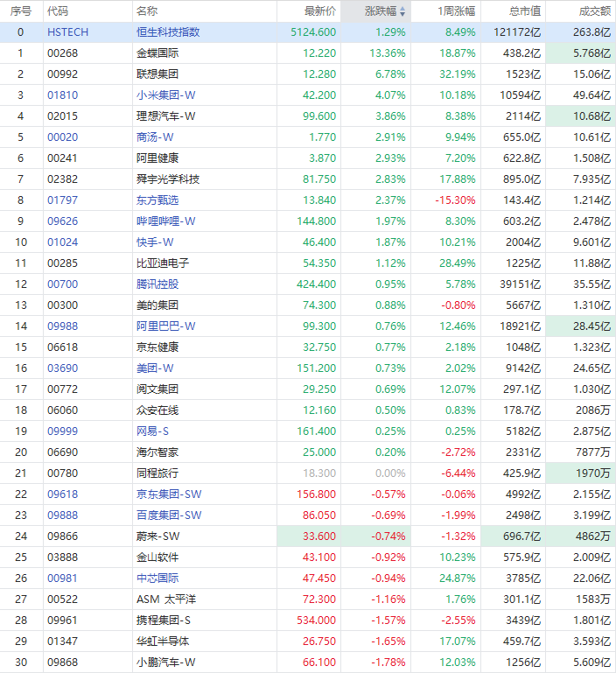Select the 美的集团 name cell
Screen dimensions: 616x673
pos(205,305)
